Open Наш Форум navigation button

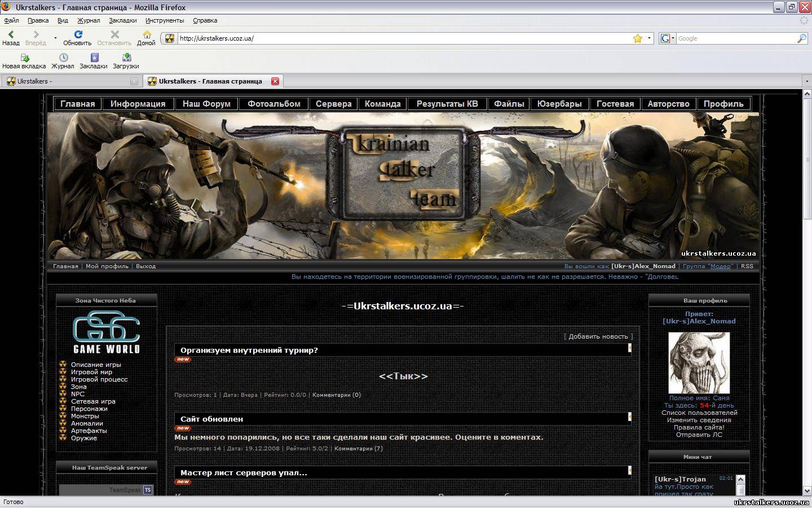[206, 104]
